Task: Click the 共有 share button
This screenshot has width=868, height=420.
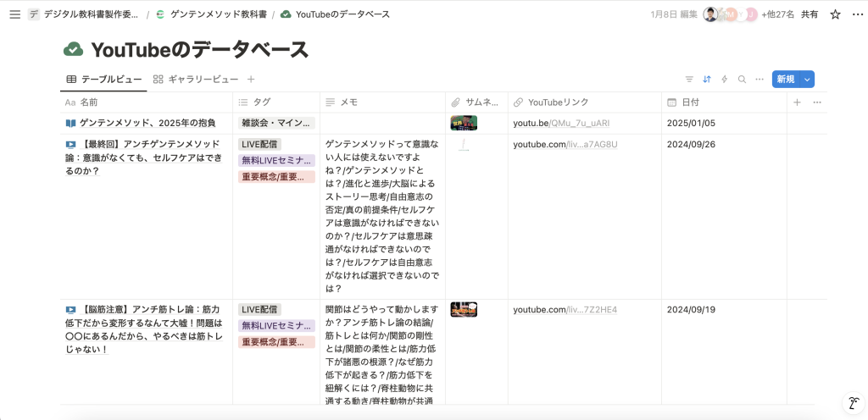Action: [x=810, y=14]
